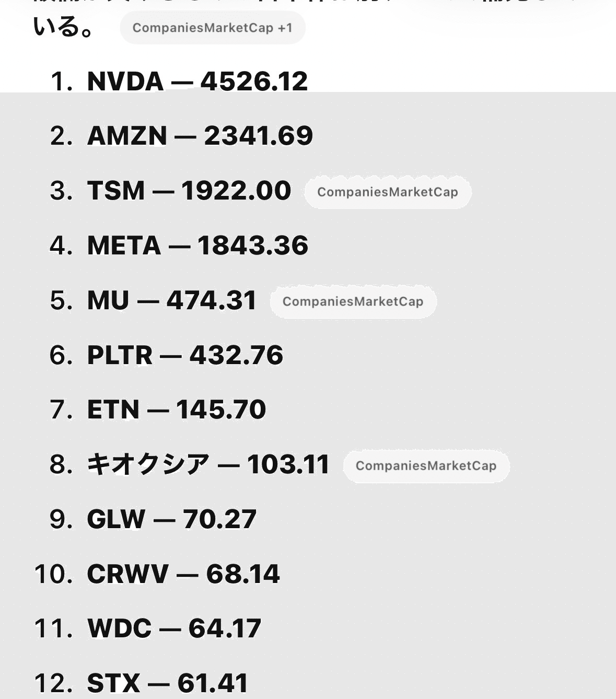The image size is (616, 699).
Task: Click the NVDA ticker text
Action: pos(125,81)
